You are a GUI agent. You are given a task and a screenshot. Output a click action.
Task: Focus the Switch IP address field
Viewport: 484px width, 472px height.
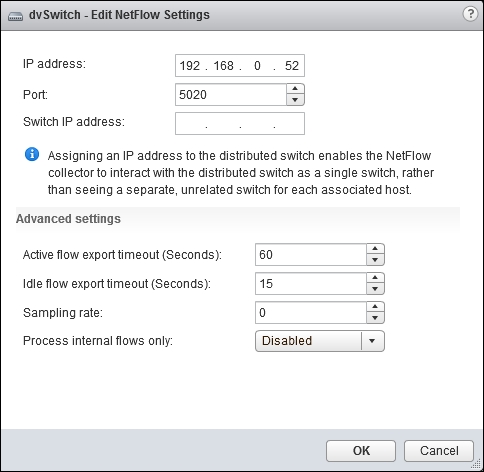pos(240,124)
